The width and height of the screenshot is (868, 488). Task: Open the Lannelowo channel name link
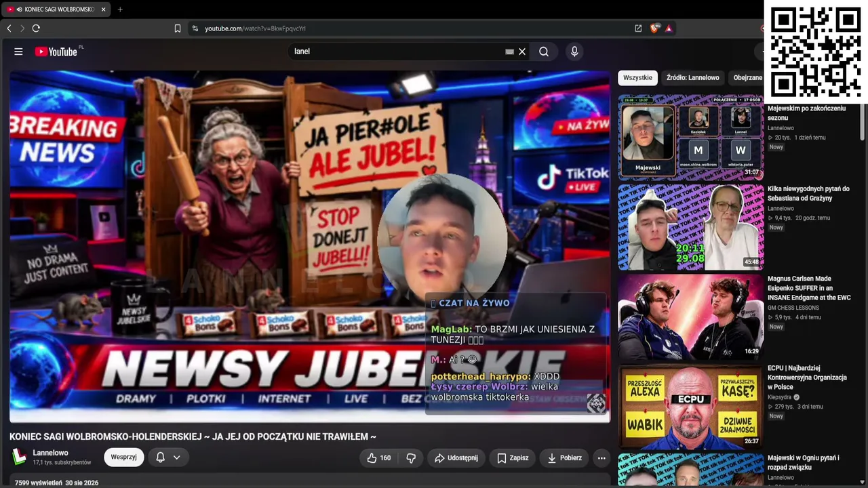click(50, 453)
